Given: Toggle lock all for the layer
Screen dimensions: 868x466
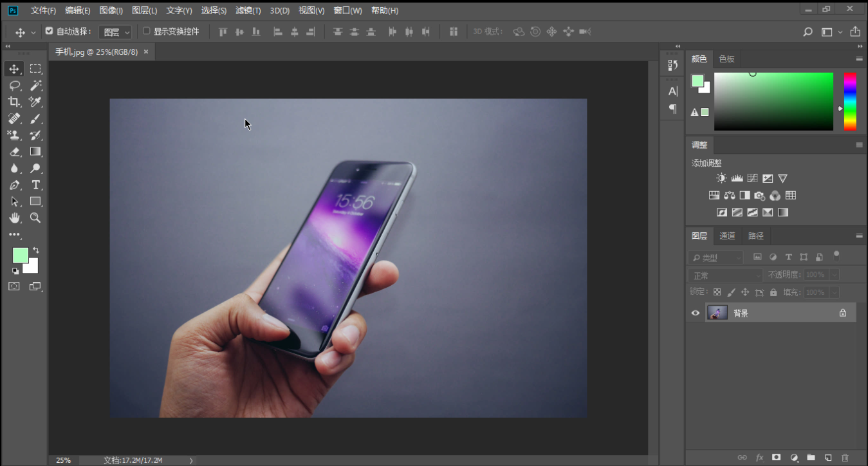Looking at the screenshot, I should 773,292.
